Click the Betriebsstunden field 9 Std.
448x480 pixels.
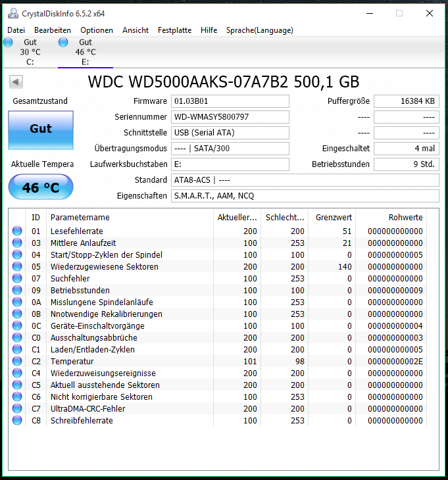[x=407, y=164]
